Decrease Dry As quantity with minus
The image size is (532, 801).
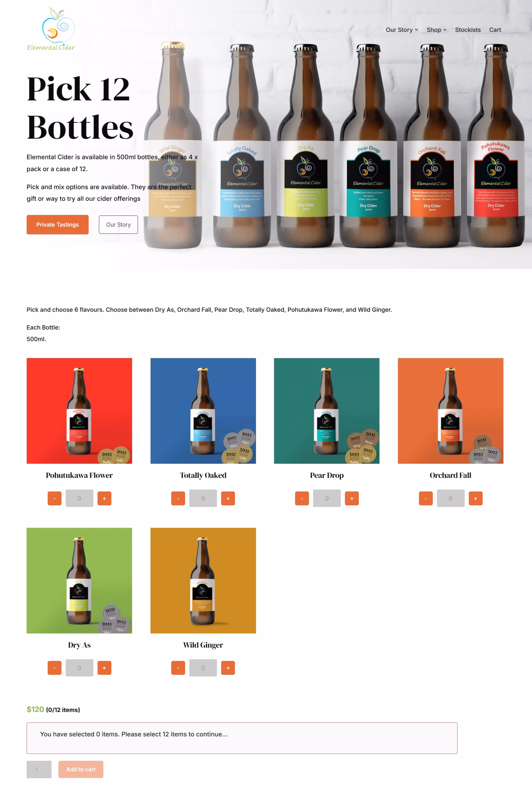(x=54, y=668)
